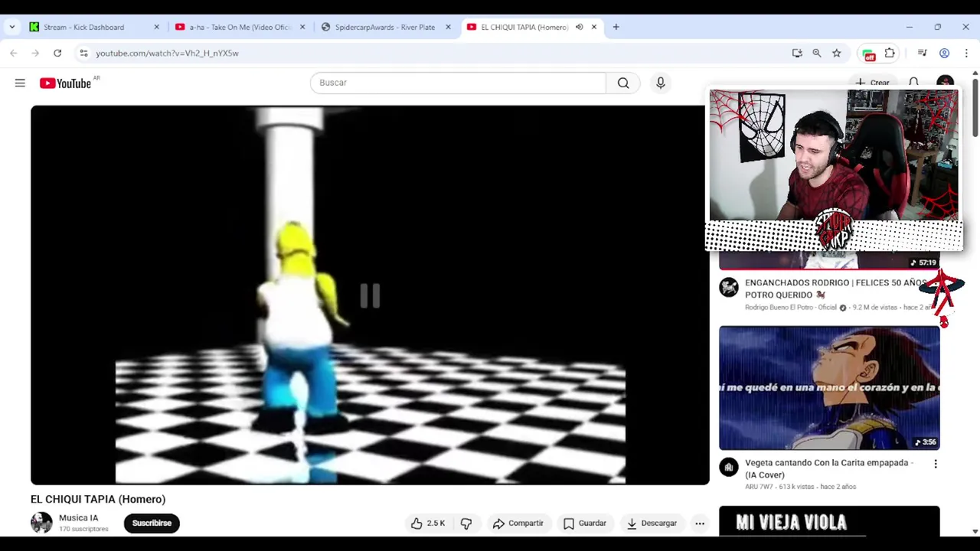Open zoom magnifier in address bar
980x551 pixels.
coord(817,53)
